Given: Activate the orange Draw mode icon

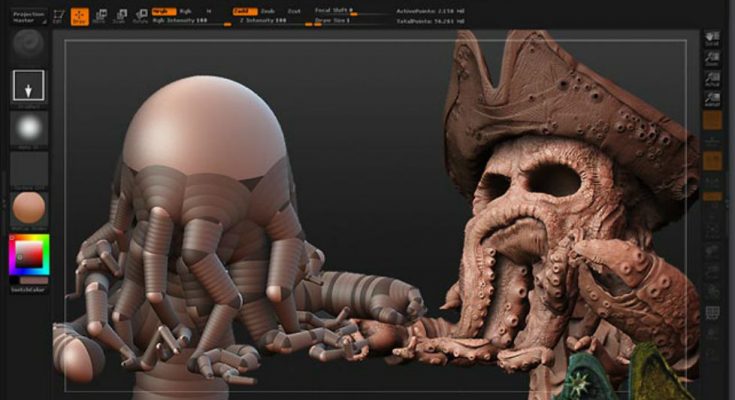Looking at the screenshot, I should [79, 17].
